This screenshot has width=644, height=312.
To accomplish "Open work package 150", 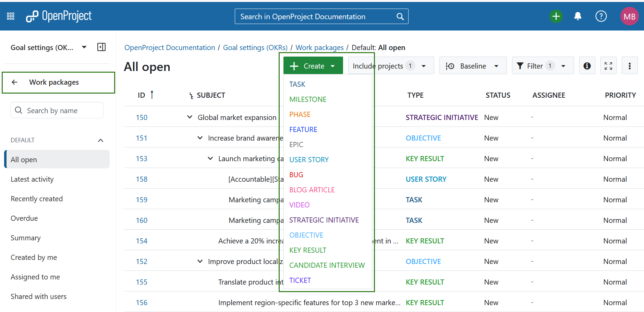I will coord(142,117).
